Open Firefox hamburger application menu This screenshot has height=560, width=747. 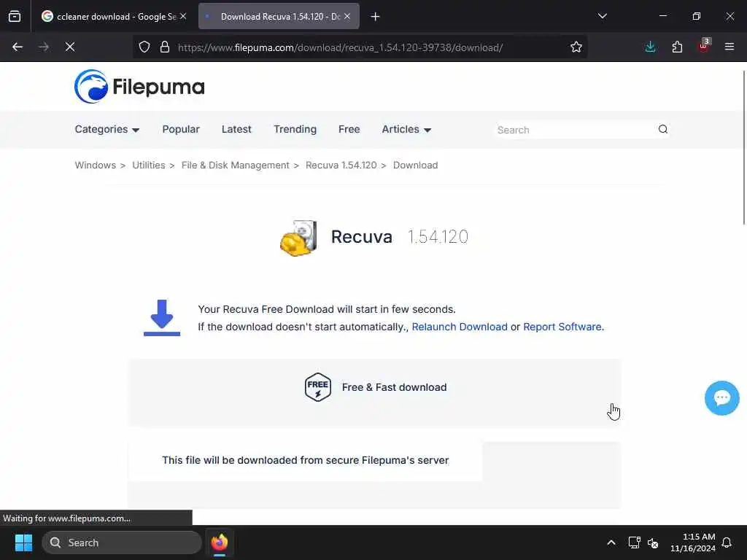[729, 47]
